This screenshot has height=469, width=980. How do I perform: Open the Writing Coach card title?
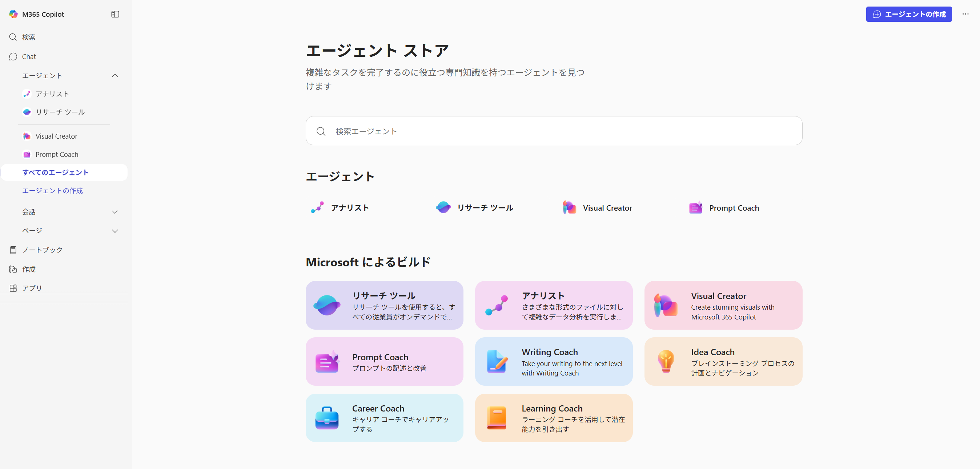(549, 352)
